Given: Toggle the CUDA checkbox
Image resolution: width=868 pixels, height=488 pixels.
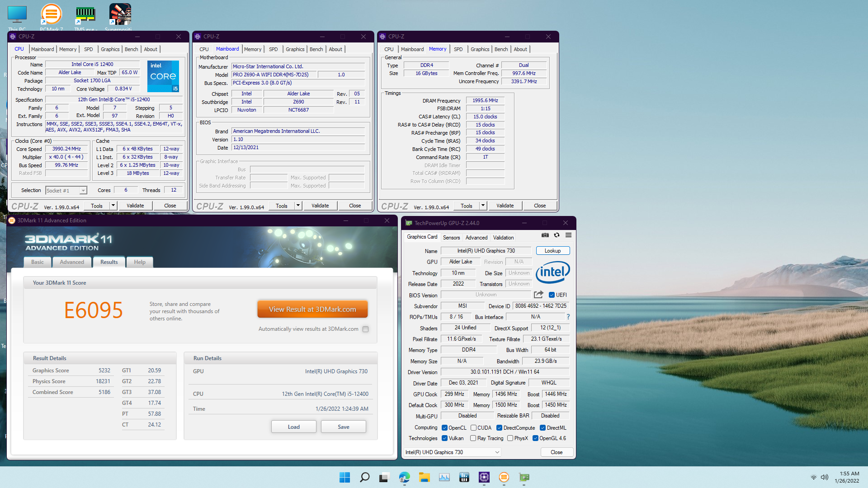Looking at the screenshot, I should [473, 427].
